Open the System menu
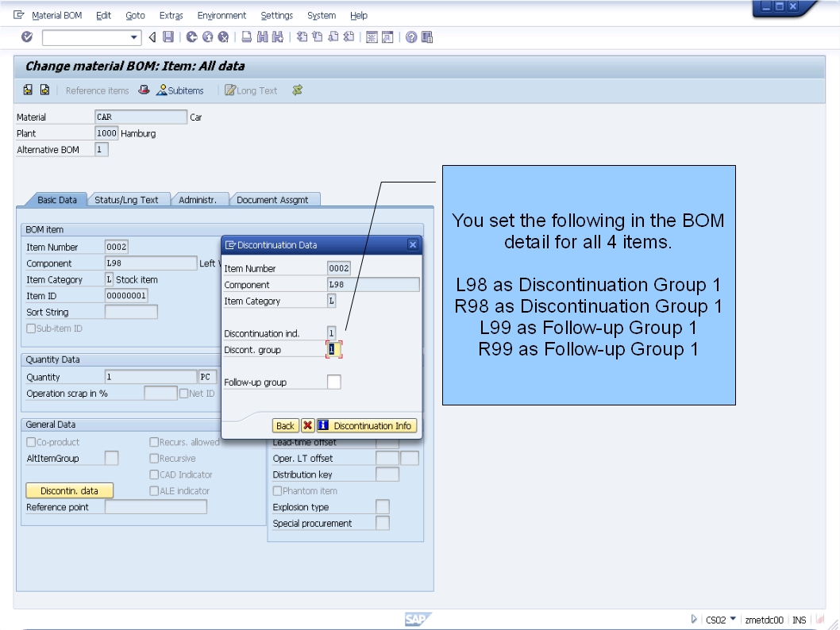840x630 pixels. (322, 16)
